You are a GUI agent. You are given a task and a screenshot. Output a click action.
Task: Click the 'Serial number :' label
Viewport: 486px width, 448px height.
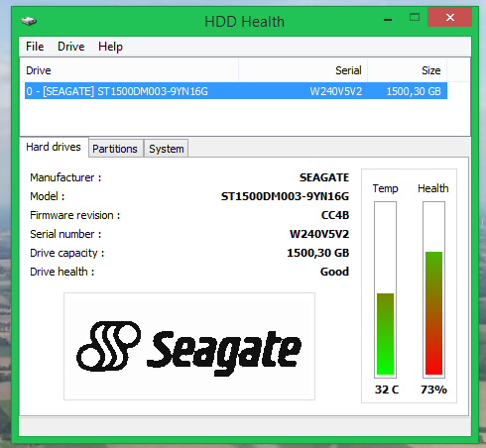click(x=65, y=234)
